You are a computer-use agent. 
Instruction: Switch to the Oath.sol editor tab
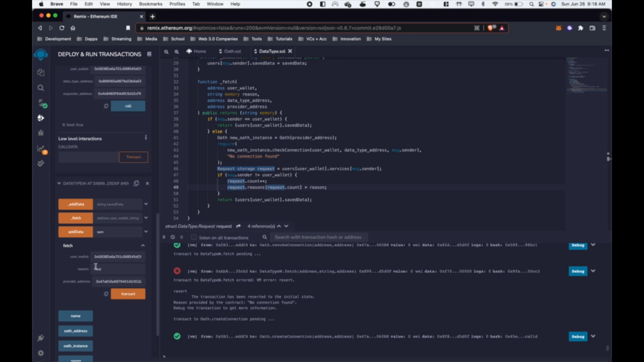point(230,51)
